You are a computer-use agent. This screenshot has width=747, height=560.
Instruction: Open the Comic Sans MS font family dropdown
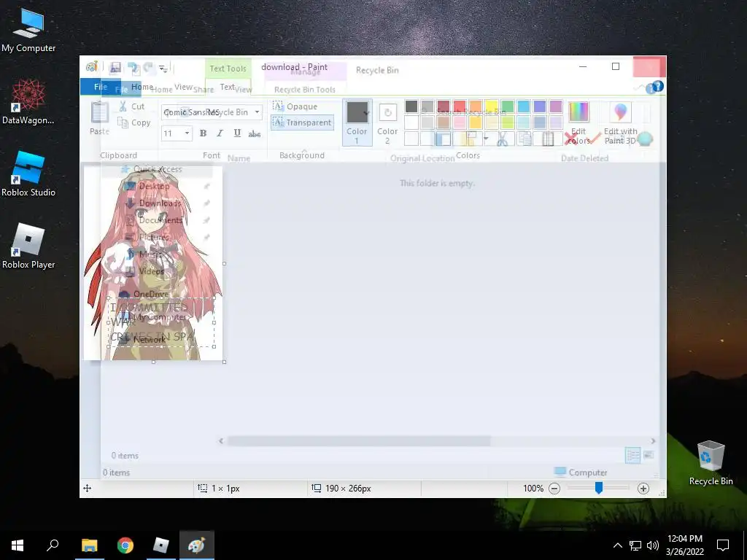tap(257, 112)
